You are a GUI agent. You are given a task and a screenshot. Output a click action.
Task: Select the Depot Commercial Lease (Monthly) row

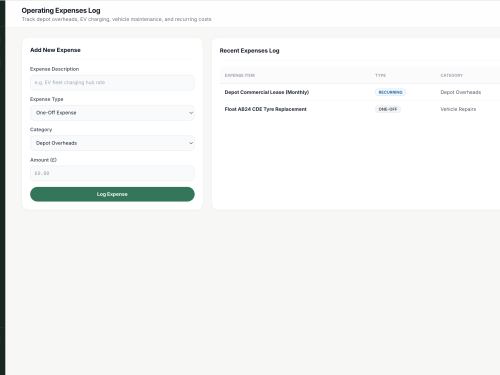360,92
